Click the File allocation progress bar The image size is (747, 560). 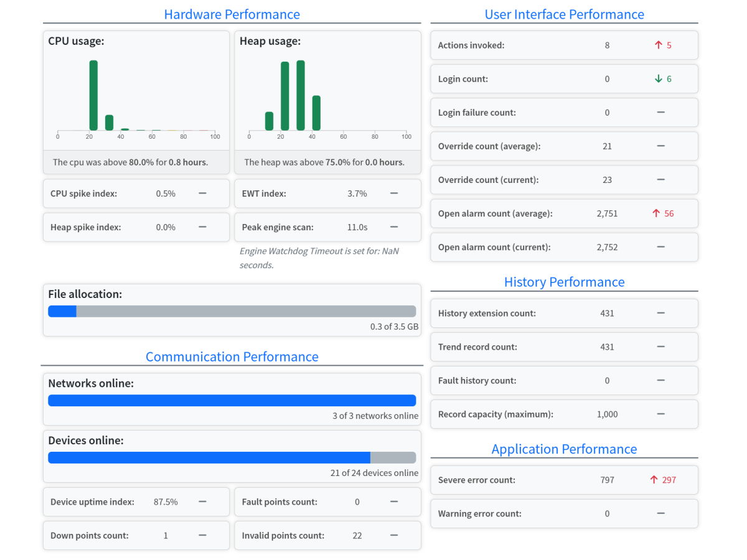[x=232, y=312]
